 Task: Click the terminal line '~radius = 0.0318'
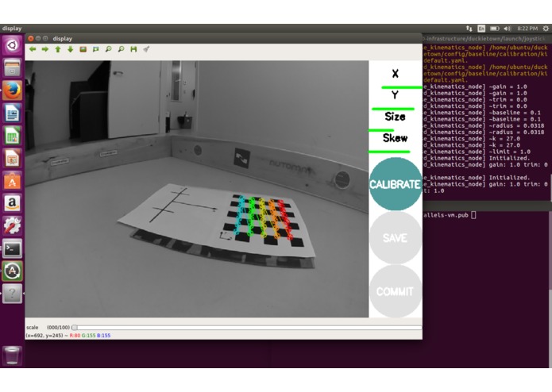tap(516, 125)
